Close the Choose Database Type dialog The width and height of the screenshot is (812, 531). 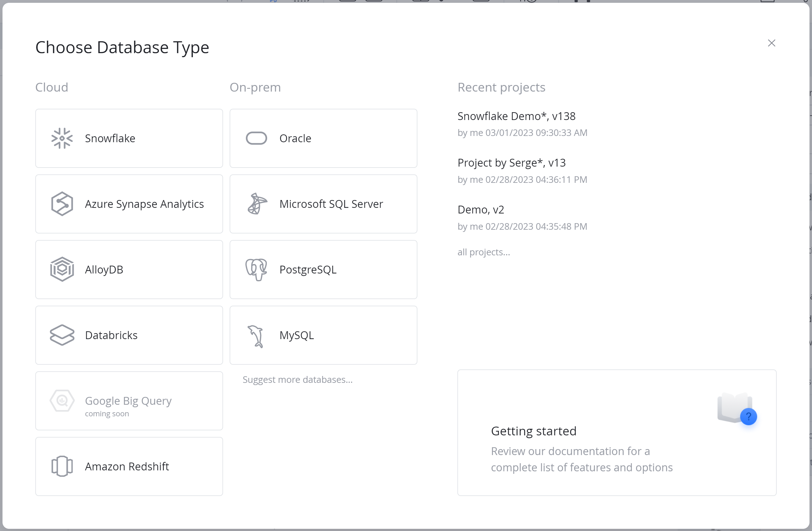[x=772, y=43]
